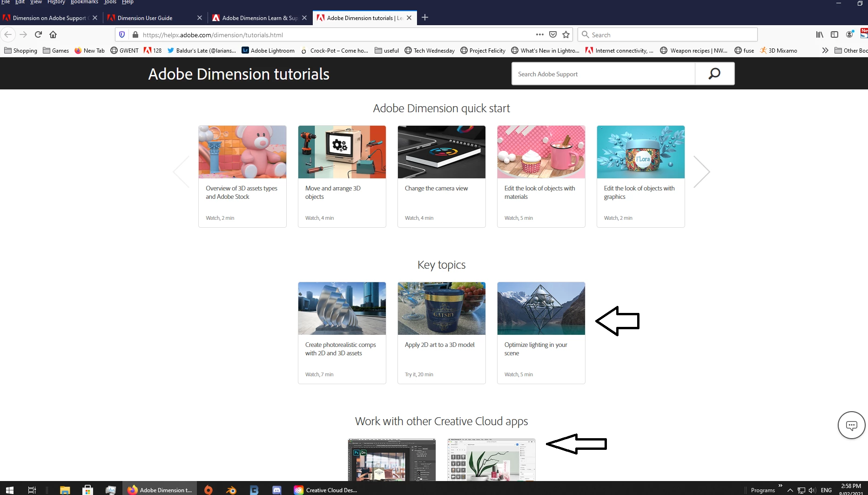Close the Dimension User Guide tab
Screen dimensions: 868x495
point(200,18)
